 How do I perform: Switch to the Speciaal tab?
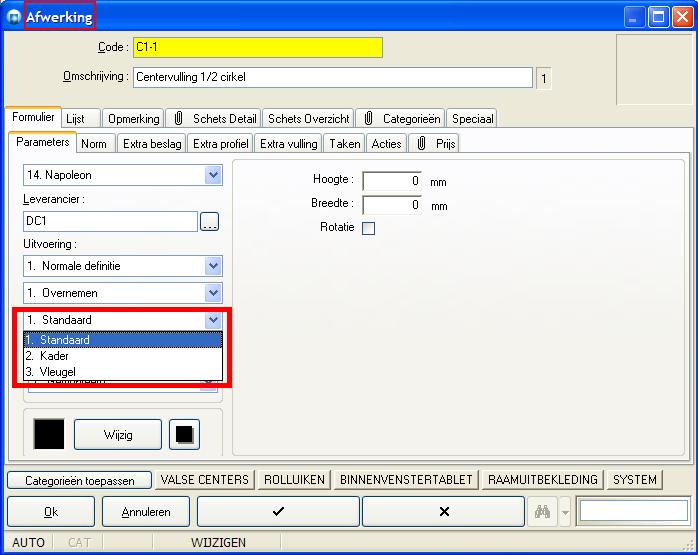click(472, 119)
